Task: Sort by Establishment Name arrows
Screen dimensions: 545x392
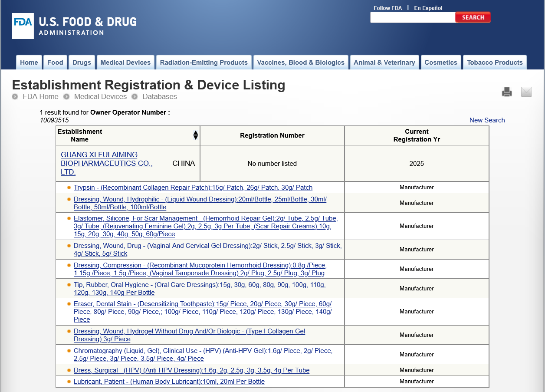Action: point(195,135)
